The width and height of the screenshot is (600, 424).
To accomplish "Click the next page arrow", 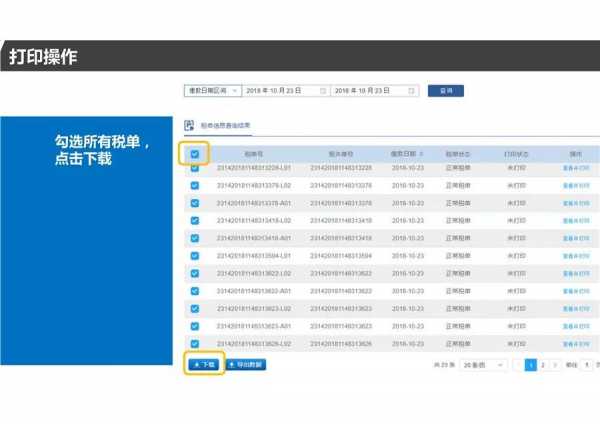I will pos(556,366).
